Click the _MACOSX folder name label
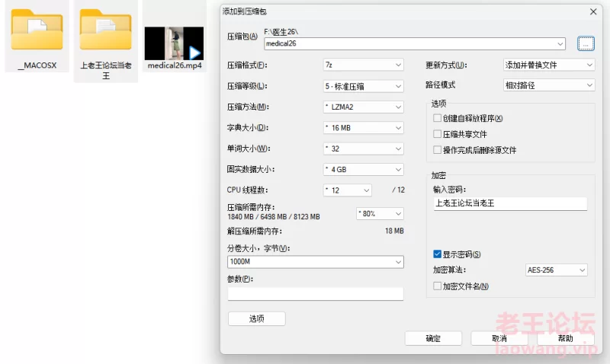610x364 pixels. pyautogui.click(x=37, y=65)
